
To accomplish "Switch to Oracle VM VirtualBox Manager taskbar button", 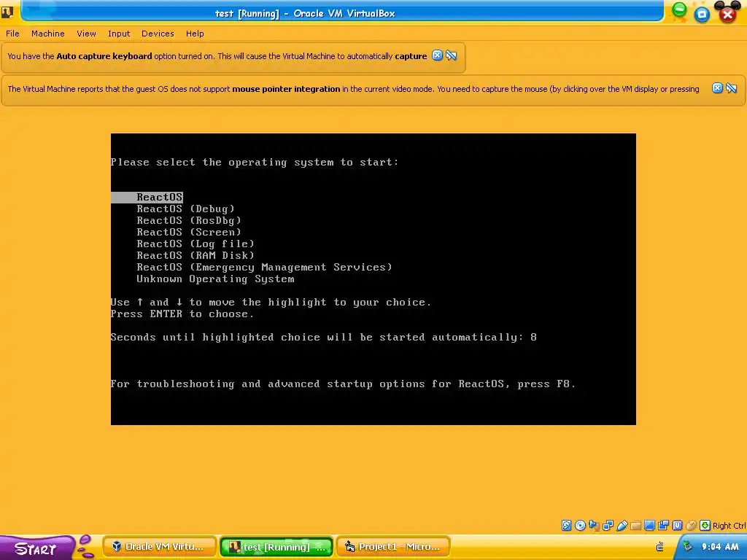I will (x=160, y=547).
